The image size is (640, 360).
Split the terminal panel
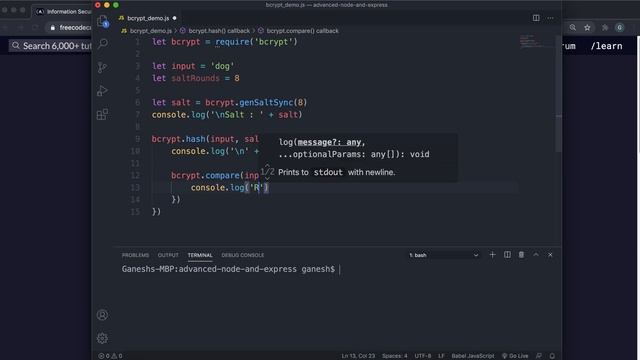pyautogui.click(x=507, y=255)
